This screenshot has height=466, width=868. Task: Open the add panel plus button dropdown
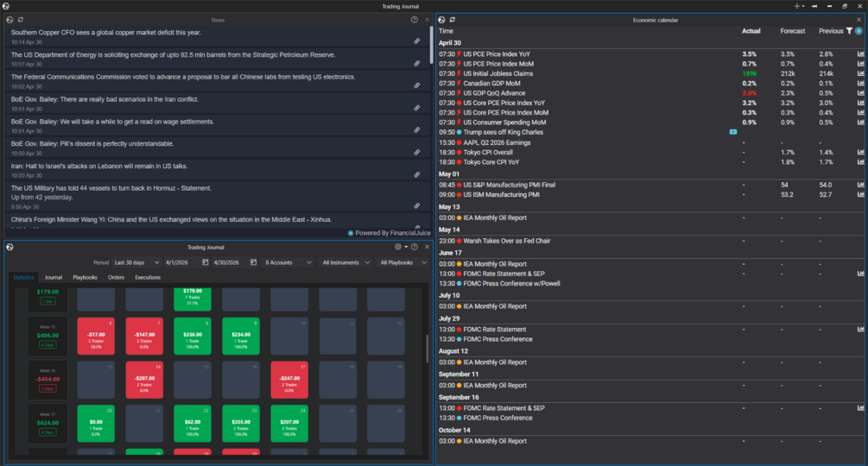799,6
